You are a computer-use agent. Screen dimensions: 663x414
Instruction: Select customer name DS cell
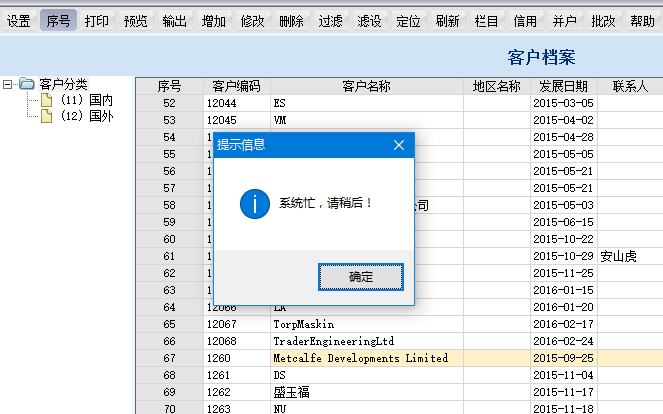[x=367, y=375]
